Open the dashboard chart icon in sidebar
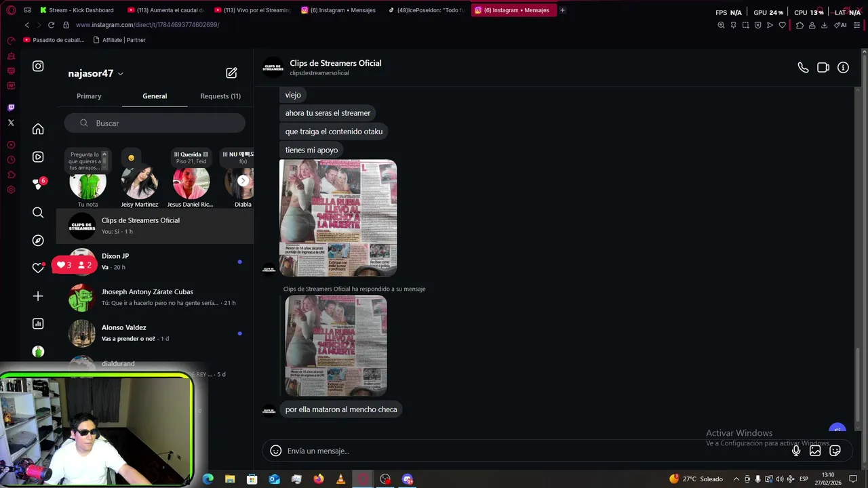The image size is (868, 488). [38, 324]
